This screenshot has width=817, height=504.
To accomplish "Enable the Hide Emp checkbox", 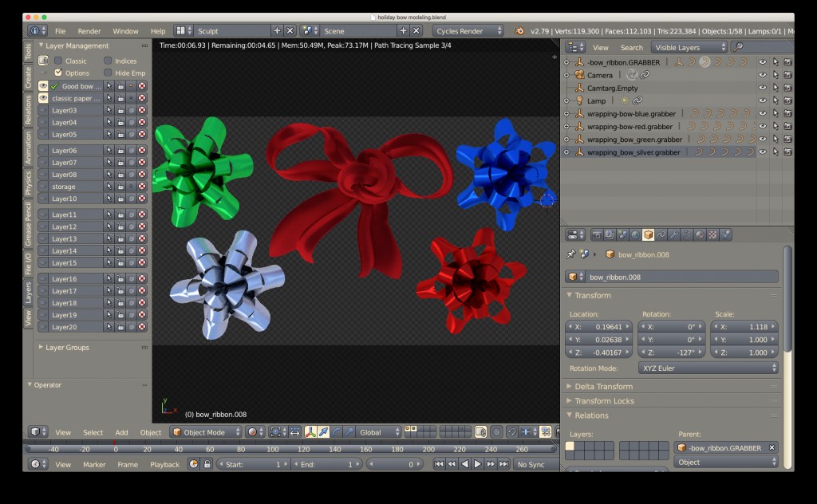I will 108,73.
